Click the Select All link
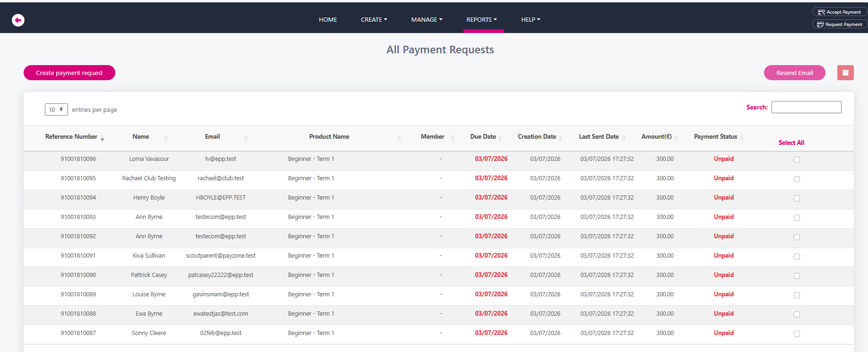Viewport: 868px width, 352px height. [791, 142]
